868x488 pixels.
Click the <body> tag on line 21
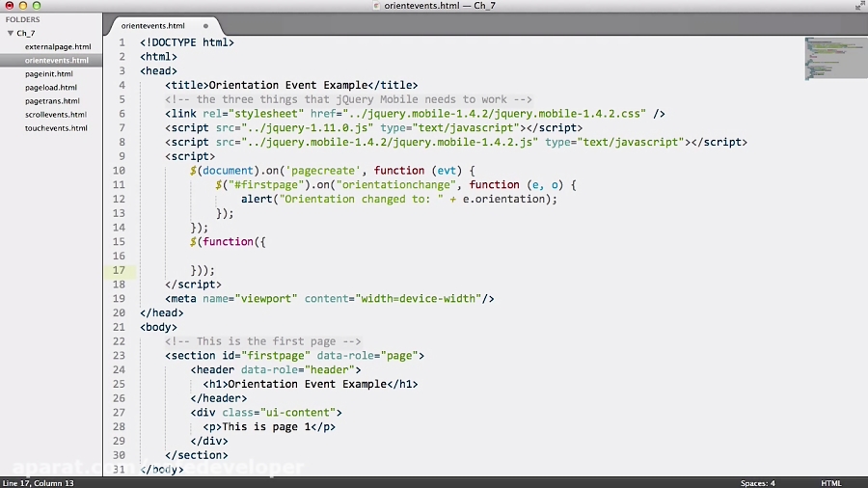158,328
